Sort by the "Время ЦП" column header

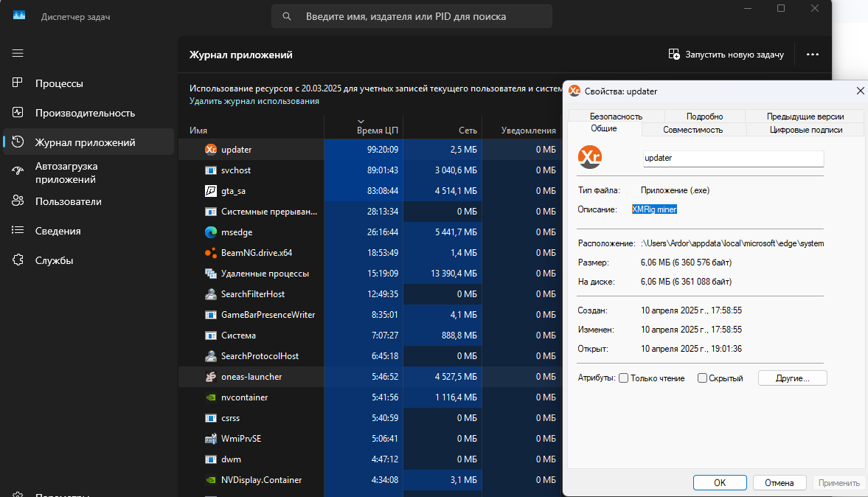click(x=377, y=131)
